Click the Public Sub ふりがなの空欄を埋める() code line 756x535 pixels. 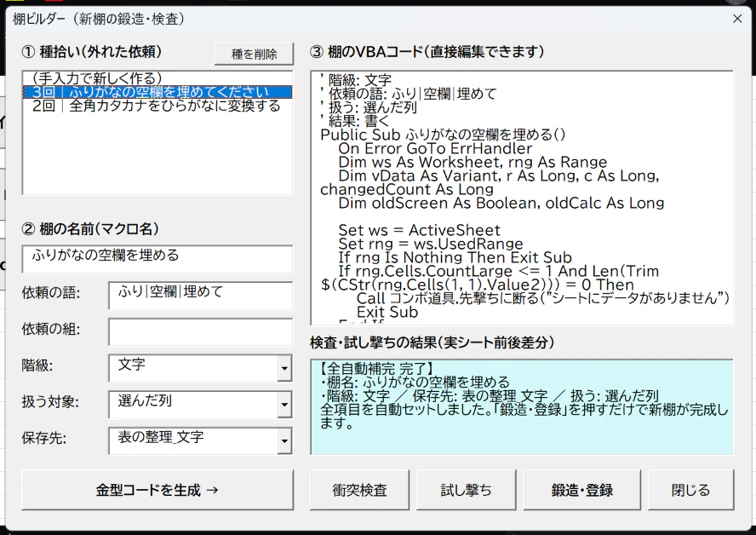[x=443, y=135]
